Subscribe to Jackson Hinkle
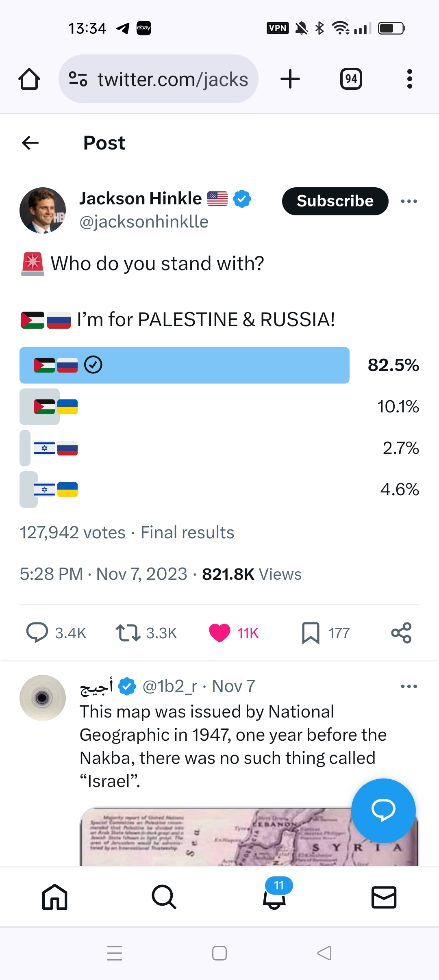This screenshot has width=439, height=980. tap(335, 201)
